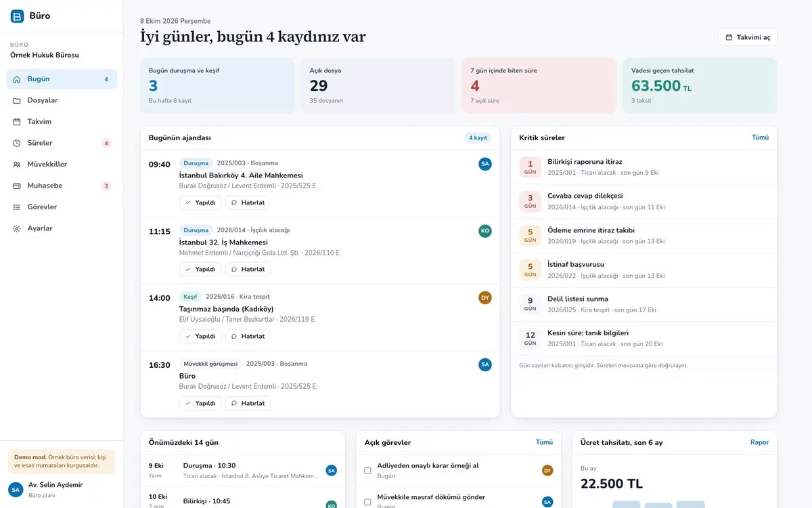Click the card icon beside Muhasebe
812x508 pixels.
(x=17, y=186)
